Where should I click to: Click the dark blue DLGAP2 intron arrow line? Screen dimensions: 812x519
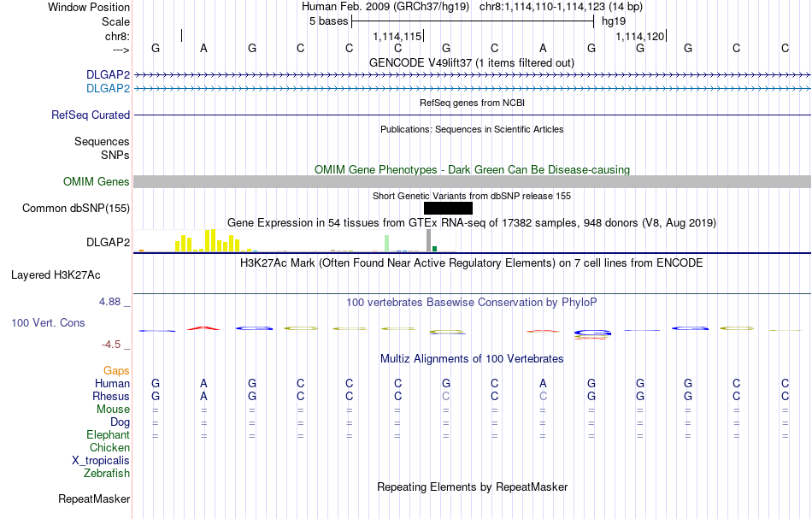[x=473, y=75]
